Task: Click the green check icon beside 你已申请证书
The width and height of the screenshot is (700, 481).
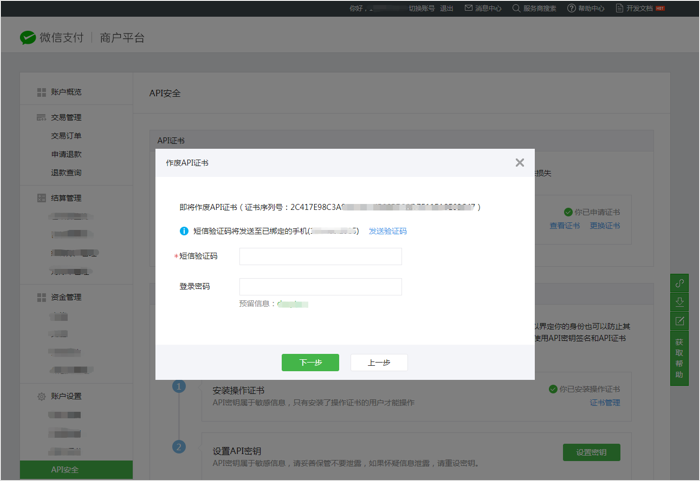Action: (568, 212)
